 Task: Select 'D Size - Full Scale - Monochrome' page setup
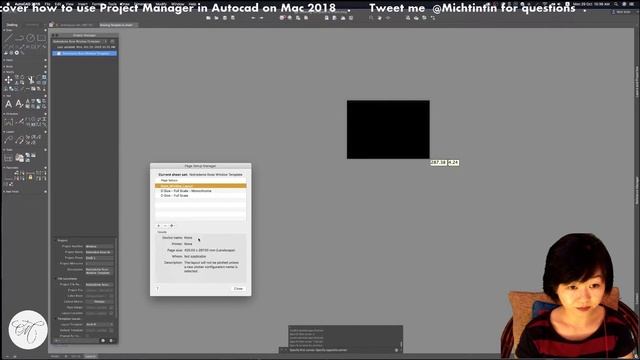point(200,191)
